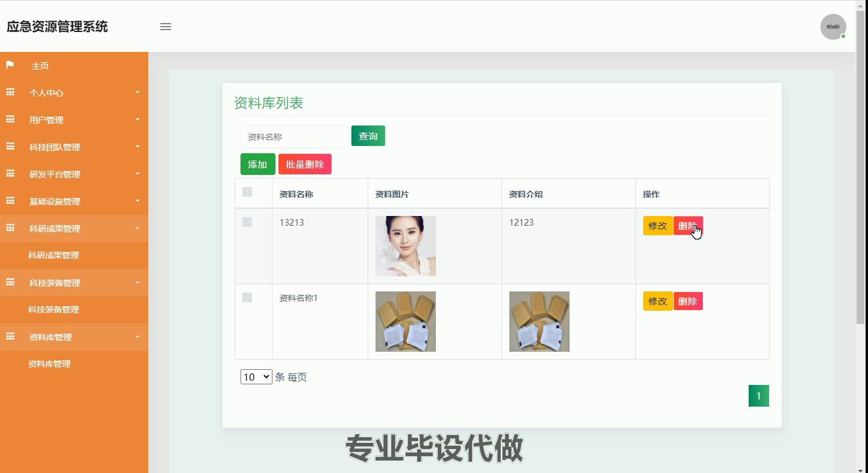This screenshot has height=473, width=868.
Task: Click the flag icon beside 主页
Action: (x=10, y=65)
